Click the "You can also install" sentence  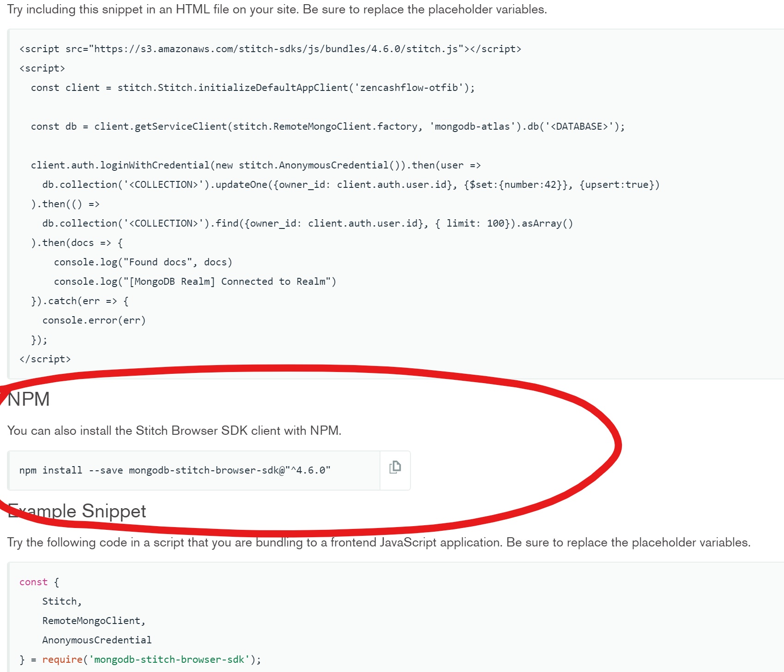[x=174, y=431]
